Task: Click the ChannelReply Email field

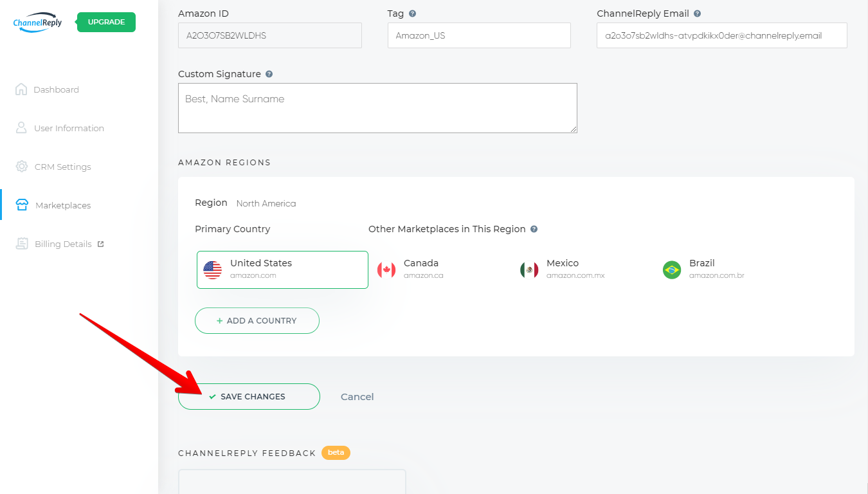Action: pyautogui.click(x=721, y=35)
